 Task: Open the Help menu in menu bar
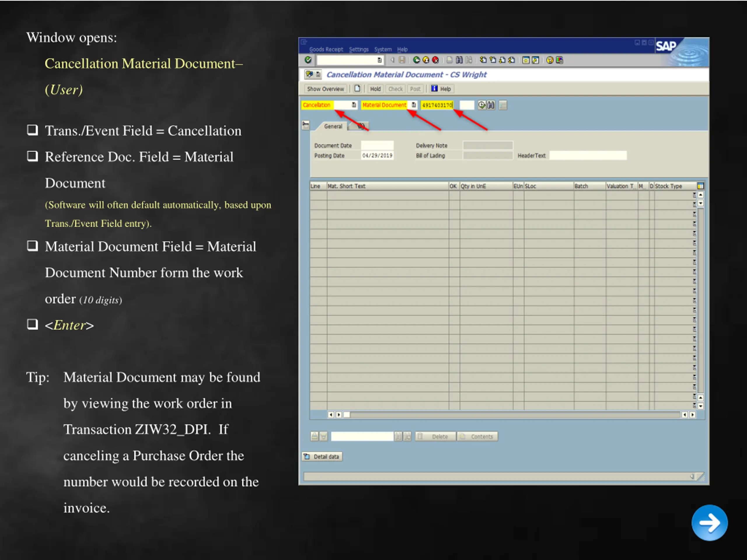coord(402,49)
